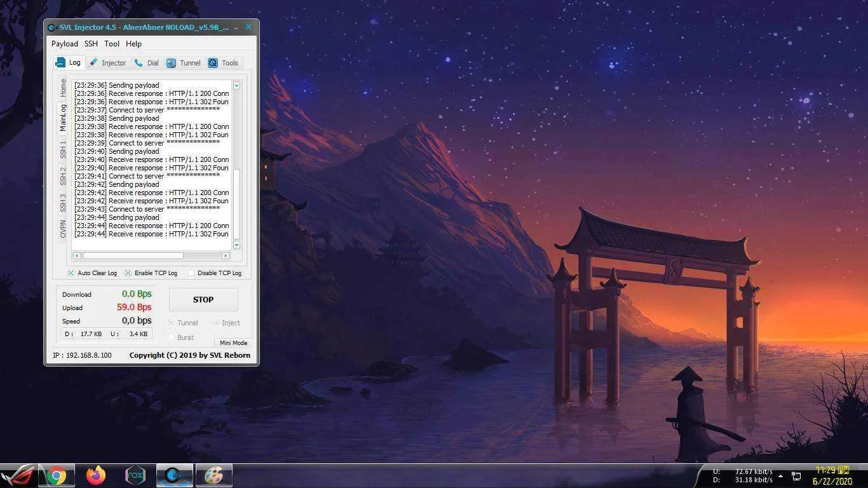Click the log scroll down arrow
This screenshot has width=868, height=488.
[x=236, y=245]
